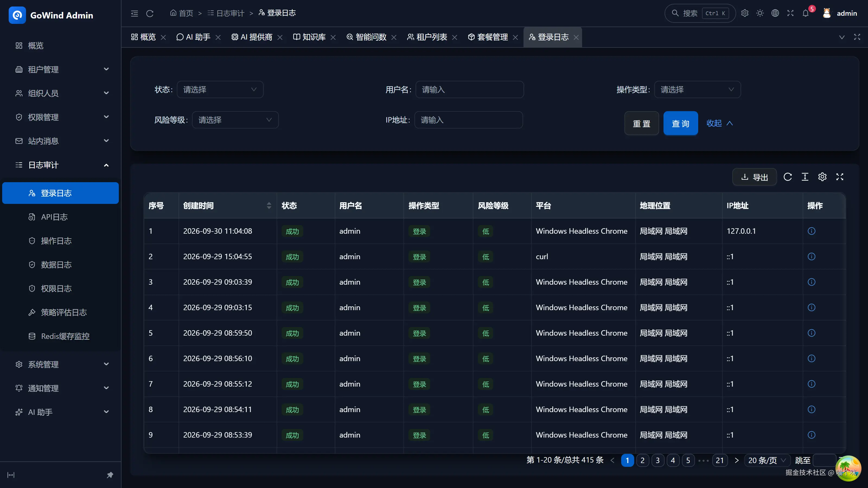Screen dimensions: 868x488
Task: Click the 导出 export button
Action: [x=754, y=177]
